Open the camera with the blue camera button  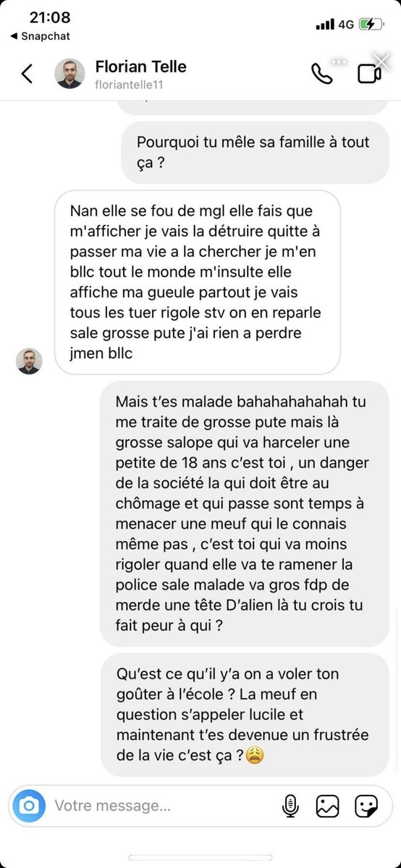tap(30, 805)
